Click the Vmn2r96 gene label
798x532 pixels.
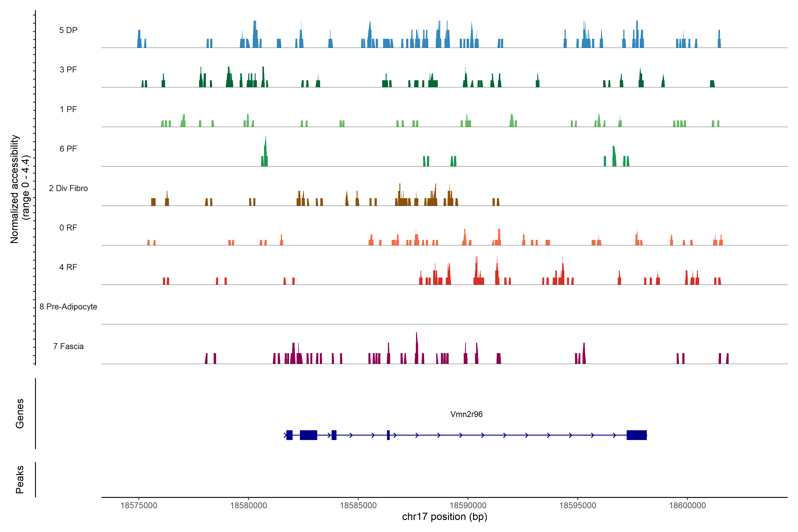(x=466, y=414)
